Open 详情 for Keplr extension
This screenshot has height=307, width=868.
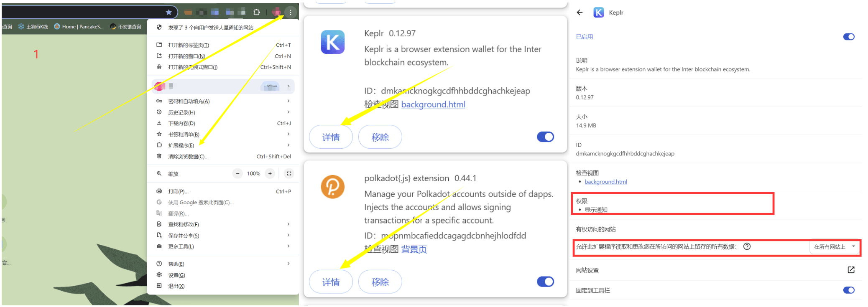click(331, 137)
